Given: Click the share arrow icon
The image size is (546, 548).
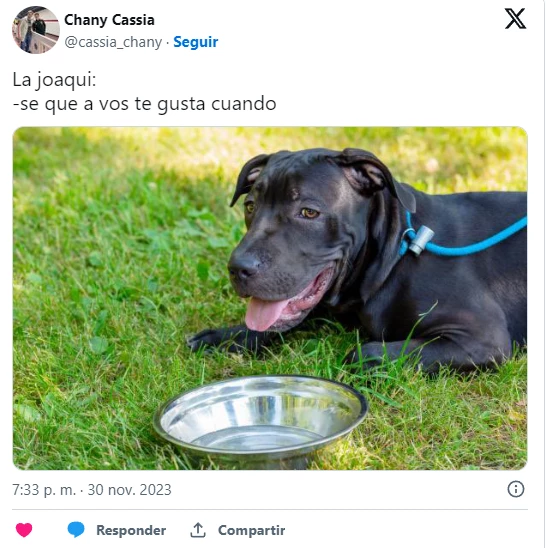Looking at the screenshot, I should pyautogui.click(x=198, y=530).
